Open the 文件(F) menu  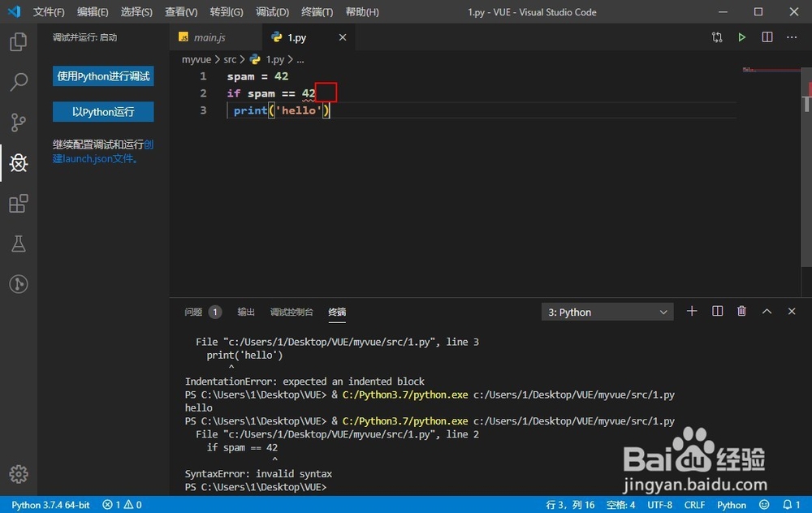49,12
